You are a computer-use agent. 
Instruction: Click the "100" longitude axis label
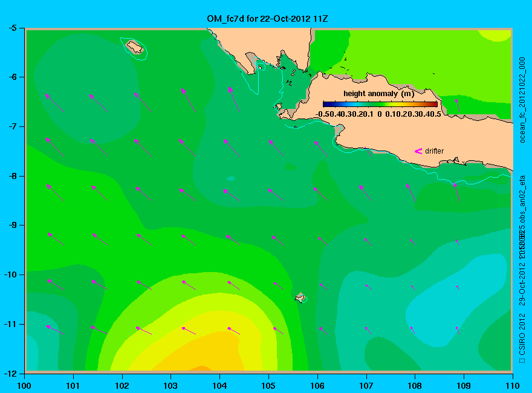coord(24,386)
